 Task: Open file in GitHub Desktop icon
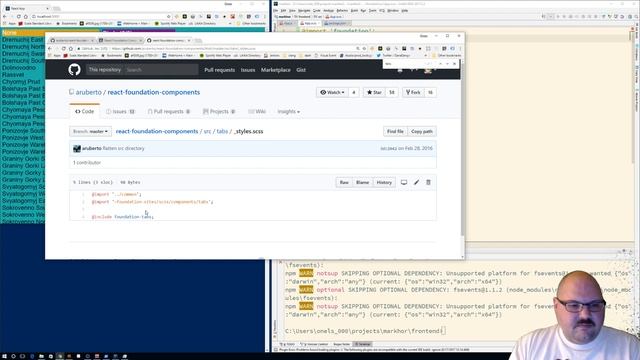(x=404, y=182)
